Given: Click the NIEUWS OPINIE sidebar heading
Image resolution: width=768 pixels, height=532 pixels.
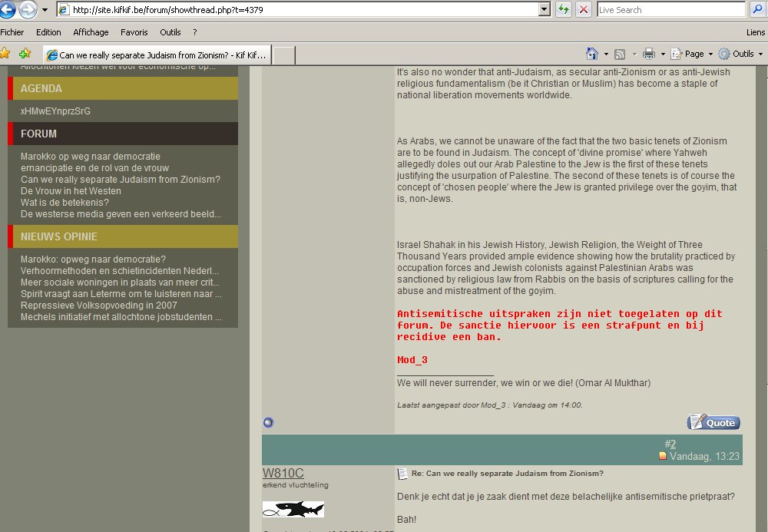Looking at the screenshot, I should click(x=123, y=236).
